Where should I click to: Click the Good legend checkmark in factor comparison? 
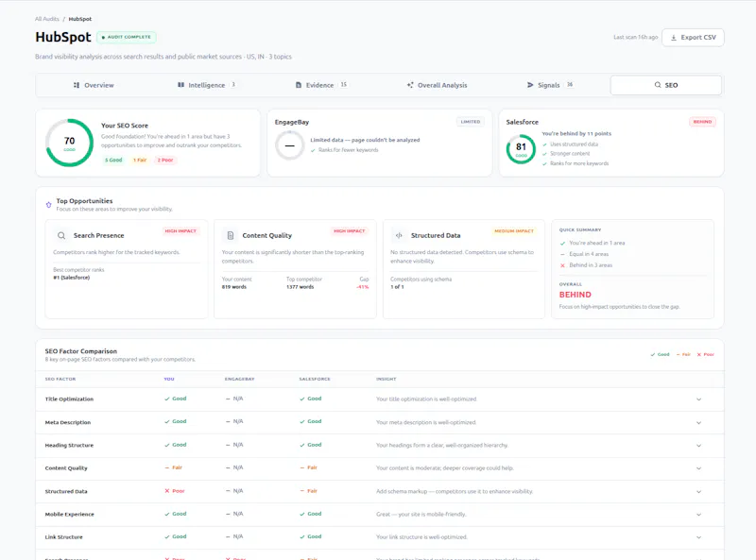point(653,355)
